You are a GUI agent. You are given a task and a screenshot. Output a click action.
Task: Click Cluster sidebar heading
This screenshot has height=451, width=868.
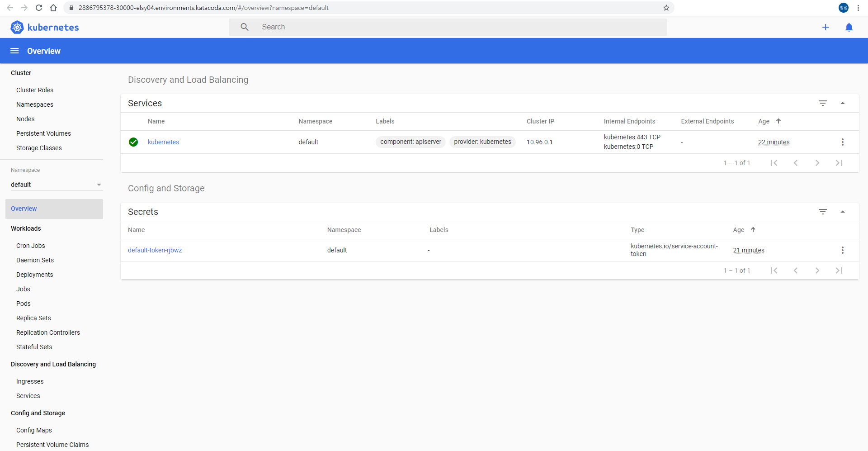21,73
